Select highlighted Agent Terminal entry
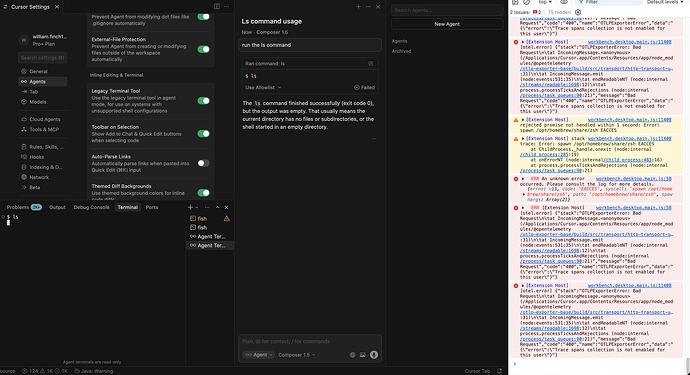The image size is (690, 375). [x=210, y=246]
